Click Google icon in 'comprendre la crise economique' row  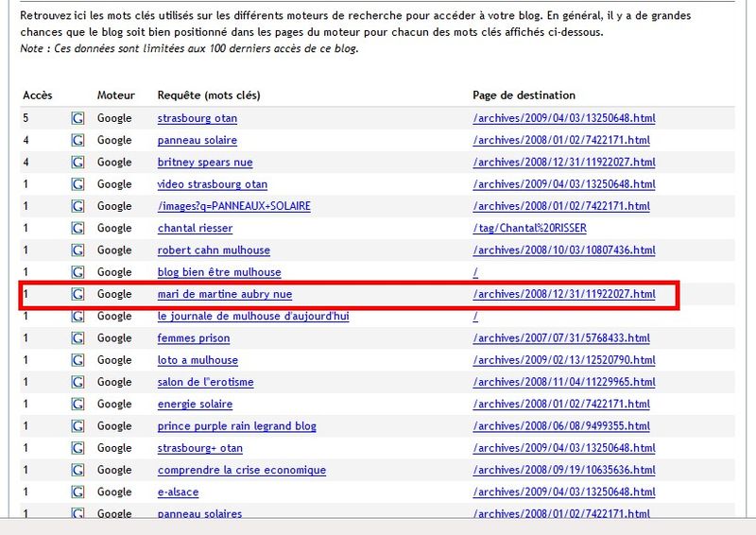[77, 470]
